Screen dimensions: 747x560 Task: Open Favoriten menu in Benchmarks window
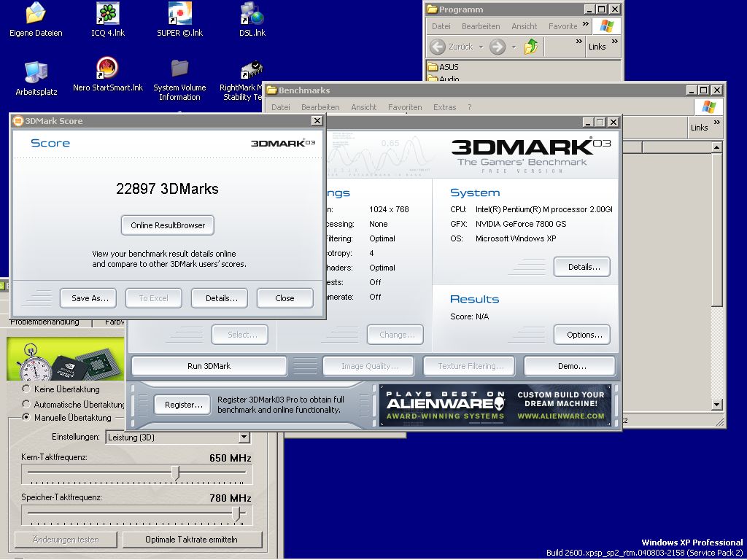point(405,107)
